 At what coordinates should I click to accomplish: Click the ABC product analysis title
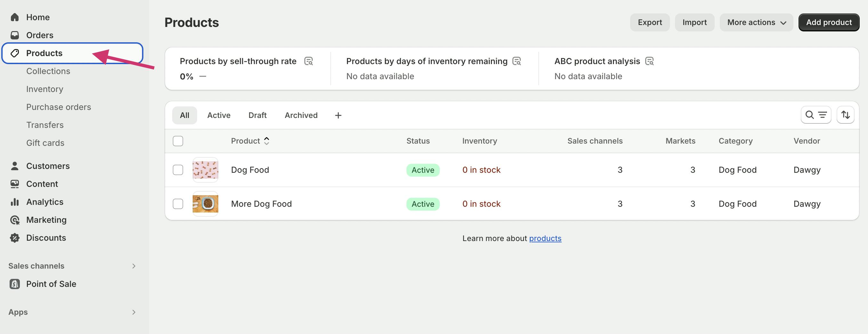point(597,61)
